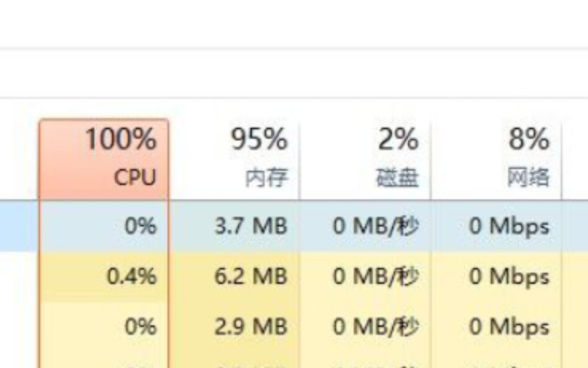The width and height of the screenshot is (588, 368).
Task: Click the 0% CPU cell in the 2.9 MB row
Action: 141,326
